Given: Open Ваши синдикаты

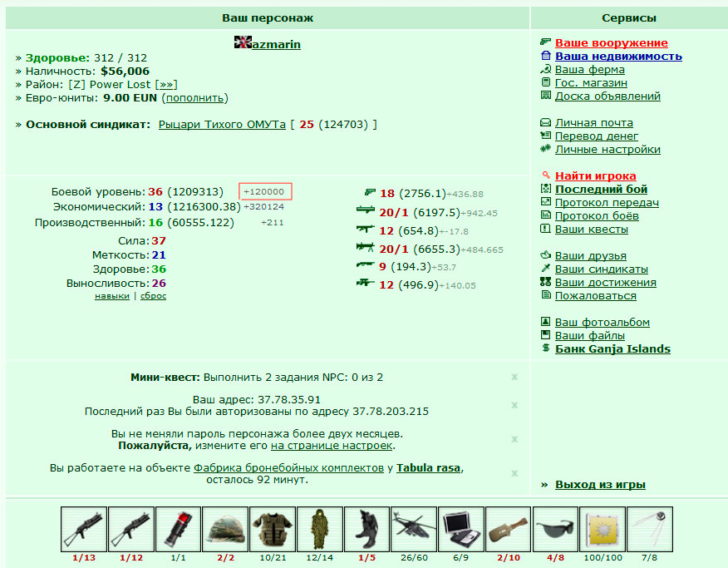Looking at the screenshot, I should pos(601,269).
